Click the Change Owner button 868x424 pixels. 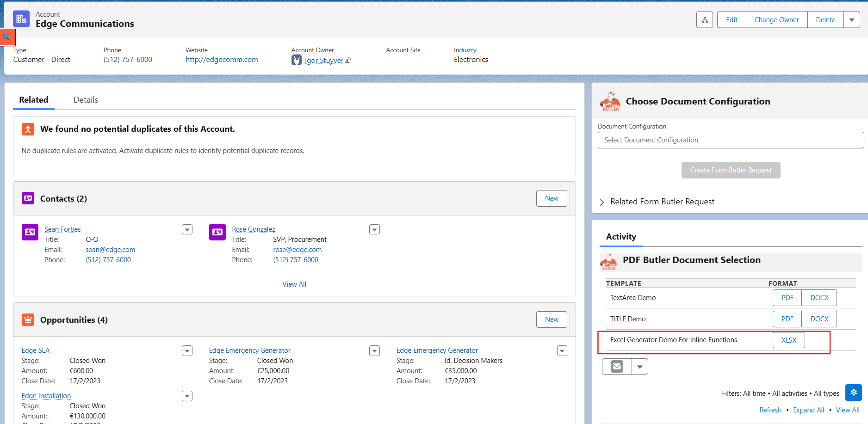(x=776, y=20)
